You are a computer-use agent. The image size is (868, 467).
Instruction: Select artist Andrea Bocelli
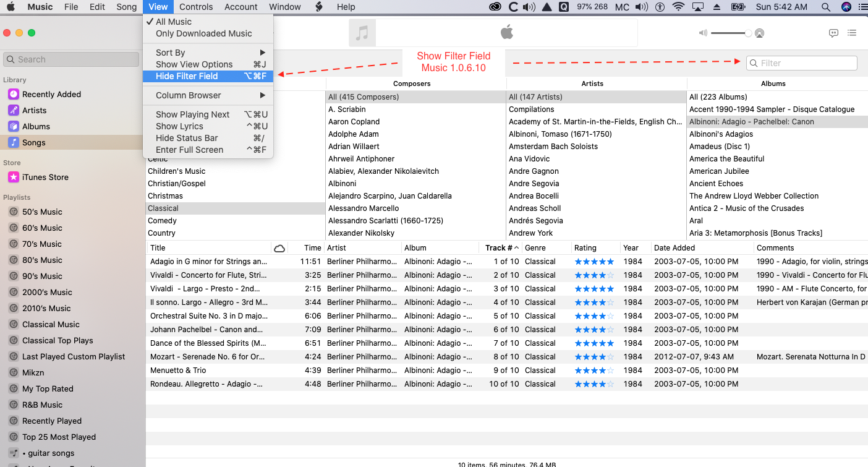pyautogui.click(x=597, y=196)
